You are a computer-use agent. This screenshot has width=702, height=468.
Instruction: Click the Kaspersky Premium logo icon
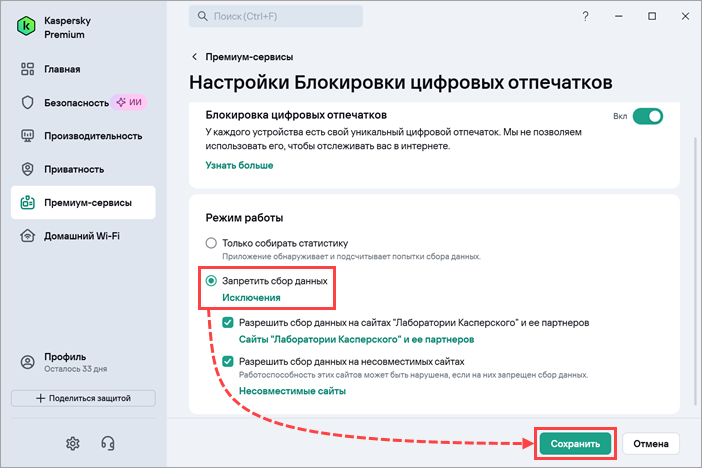[x=26, y=26]
